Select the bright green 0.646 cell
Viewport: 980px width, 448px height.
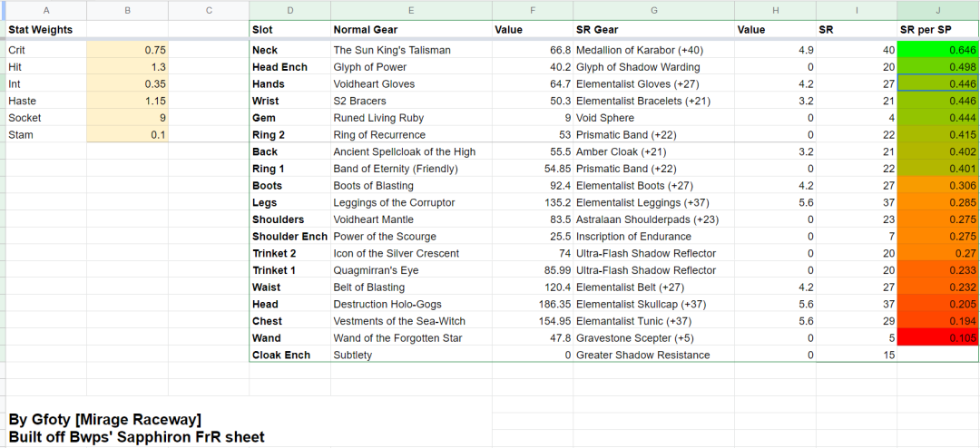pyautogui.click(x=938, y=50)
